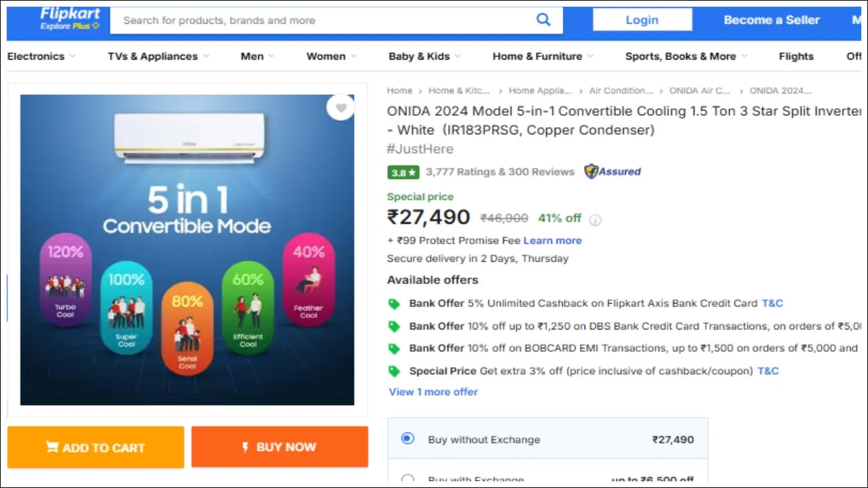Open the Flights menu item

(796, 56)
